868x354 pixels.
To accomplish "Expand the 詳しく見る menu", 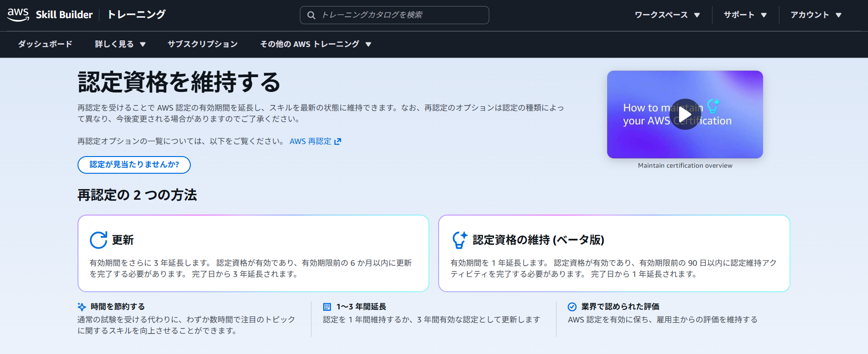I will tap(120, 44).
